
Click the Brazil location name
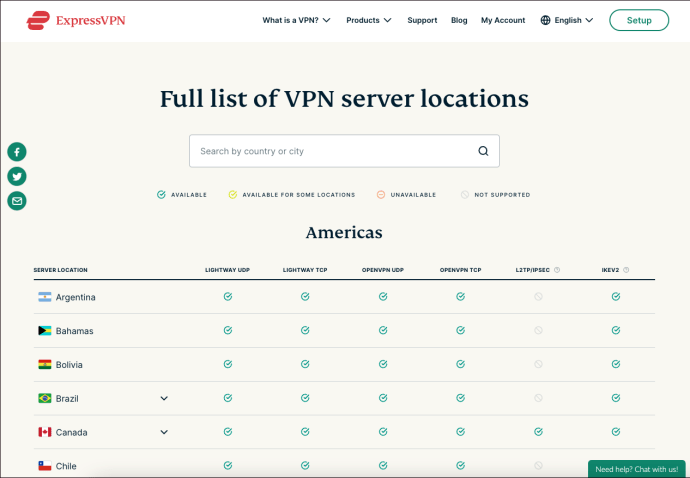(x=67, y=399)
